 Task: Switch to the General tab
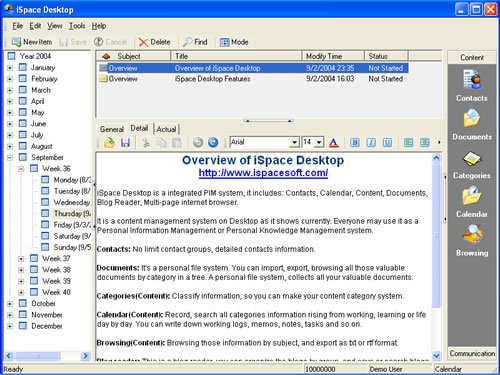click(112, 129)
